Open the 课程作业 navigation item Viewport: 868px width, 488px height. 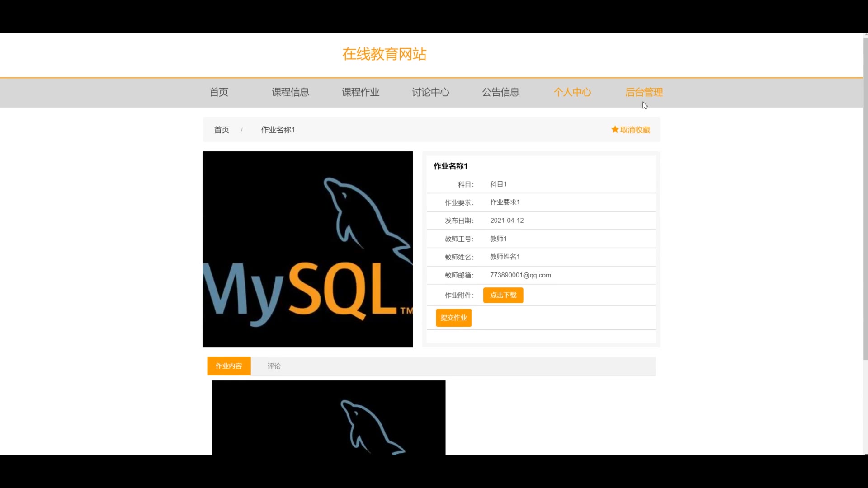[360, 92]
